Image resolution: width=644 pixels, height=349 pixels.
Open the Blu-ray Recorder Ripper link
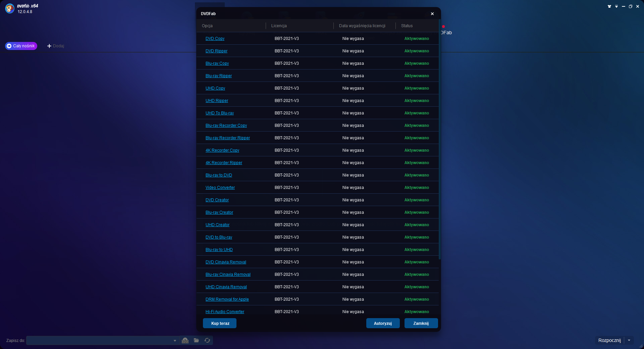[x=228, y=138]
